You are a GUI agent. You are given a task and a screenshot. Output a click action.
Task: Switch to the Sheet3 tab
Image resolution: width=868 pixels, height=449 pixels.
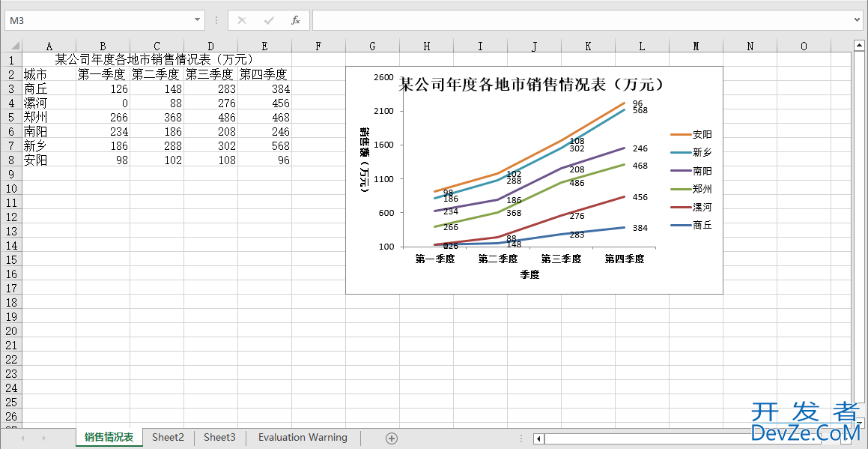tap(219, 437)
